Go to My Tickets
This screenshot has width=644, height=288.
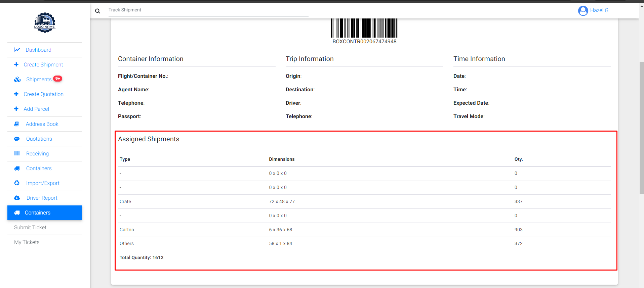27,242
